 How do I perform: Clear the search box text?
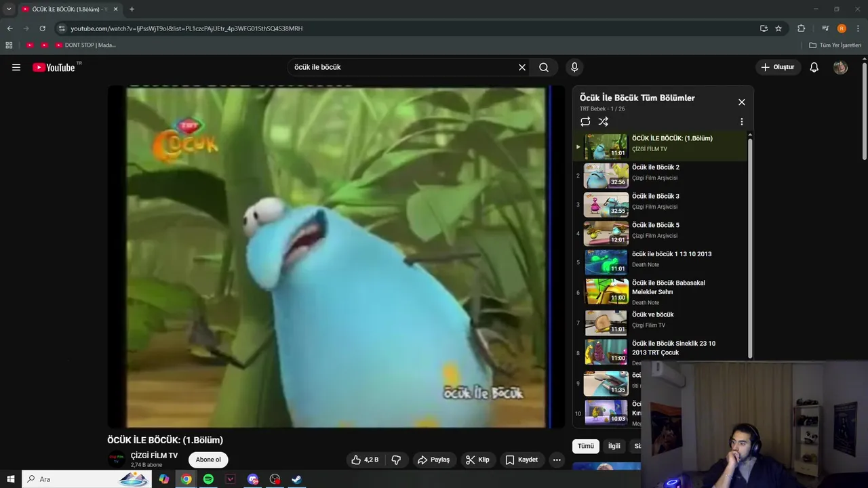[522, 67]
